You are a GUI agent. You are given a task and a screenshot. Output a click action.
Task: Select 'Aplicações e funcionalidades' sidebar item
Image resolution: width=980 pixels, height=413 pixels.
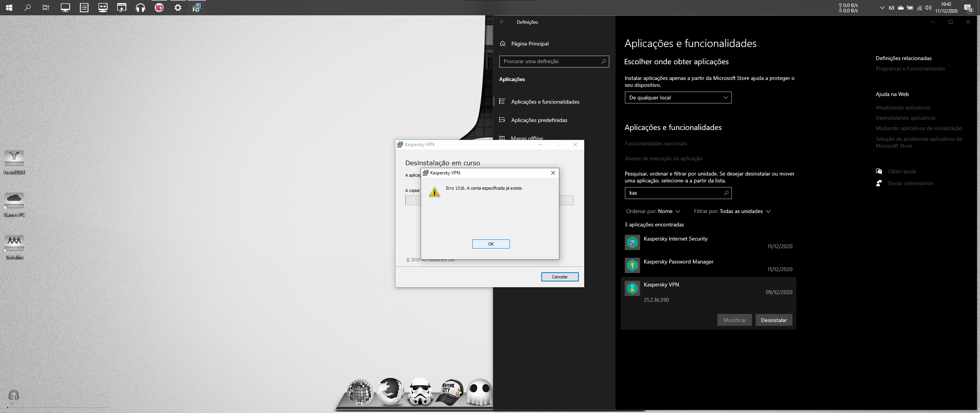coord(545,102)
